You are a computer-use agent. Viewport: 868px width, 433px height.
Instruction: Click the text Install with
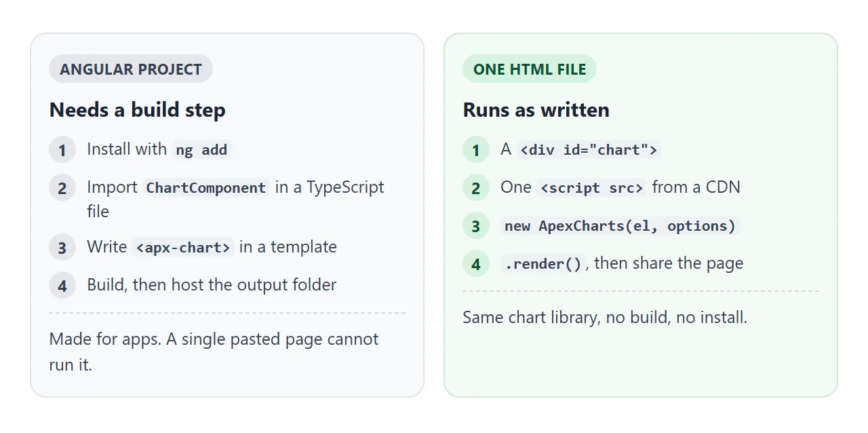tap(127, 149)
